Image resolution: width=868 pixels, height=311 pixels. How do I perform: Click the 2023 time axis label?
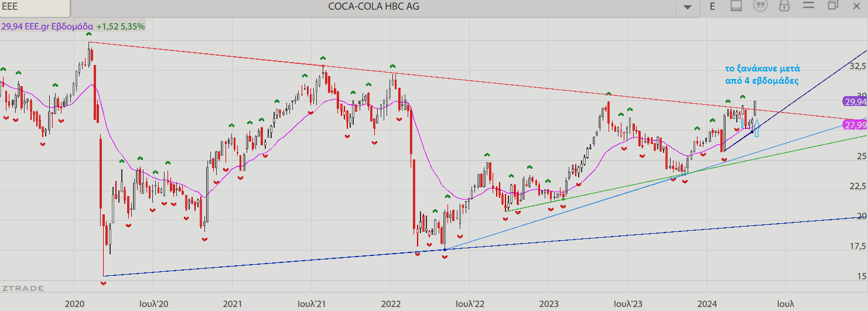click(x=548, y=304)
